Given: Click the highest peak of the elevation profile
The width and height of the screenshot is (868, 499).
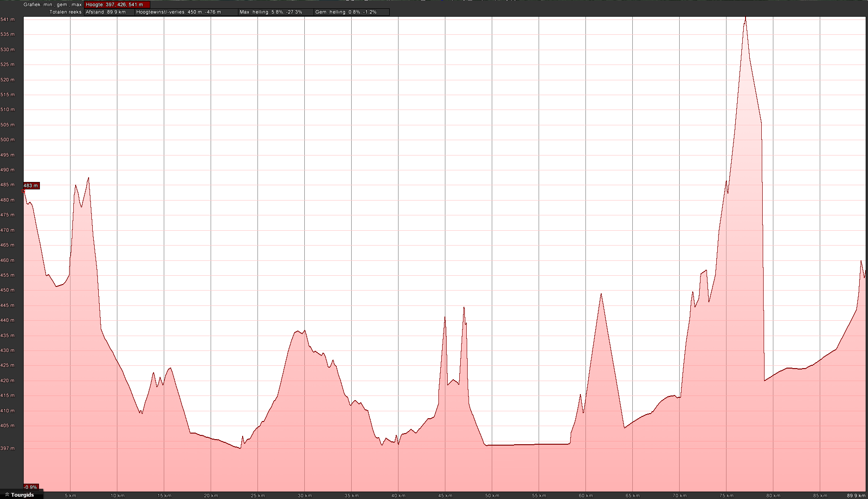Looking at the screenshot, I should [745, 18].
